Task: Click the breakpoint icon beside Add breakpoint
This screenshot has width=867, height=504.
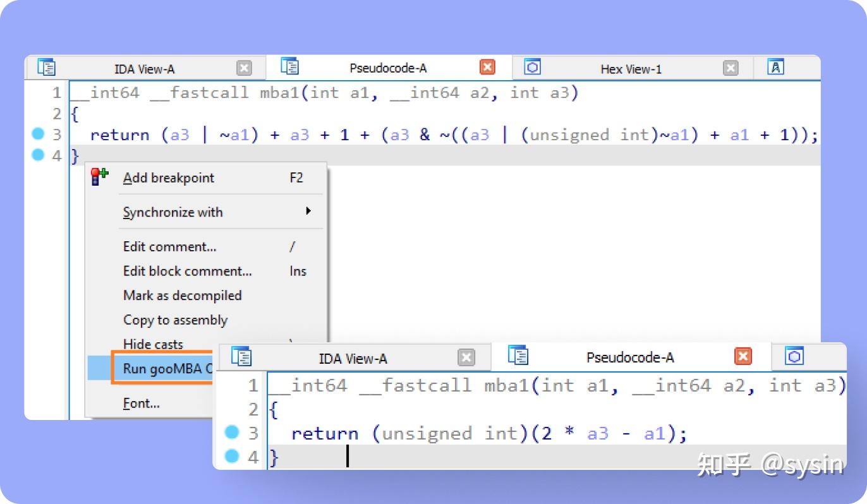Action: coord(99,177)
